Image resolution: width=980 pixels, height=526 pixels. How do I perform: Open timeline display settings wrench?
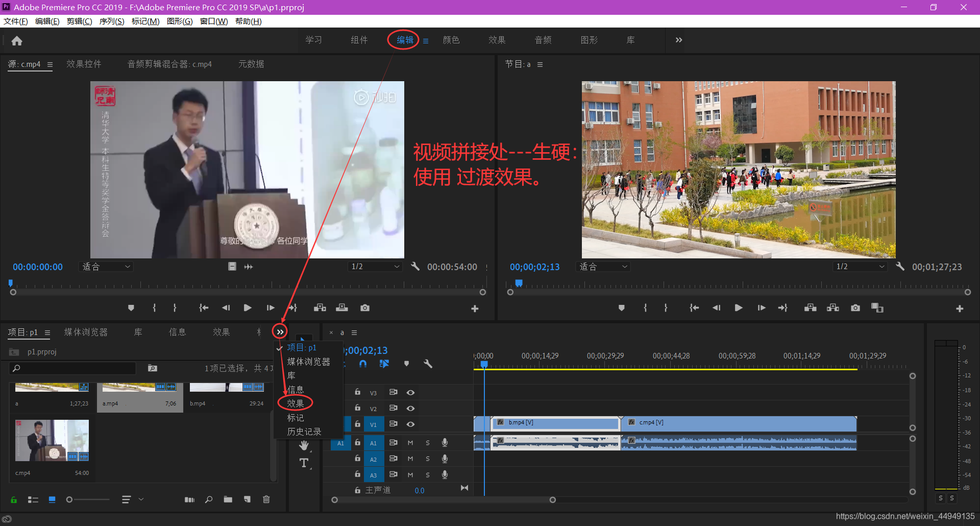click(428, 364)
